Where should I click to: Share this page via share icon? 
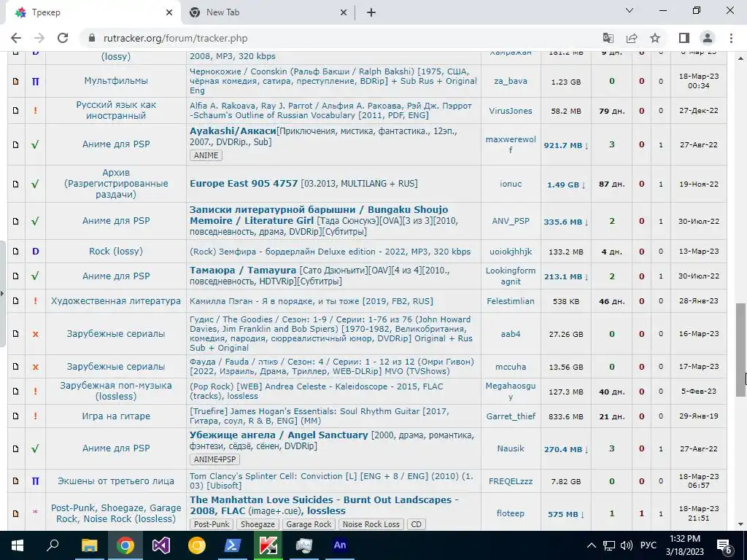[632, 38]
